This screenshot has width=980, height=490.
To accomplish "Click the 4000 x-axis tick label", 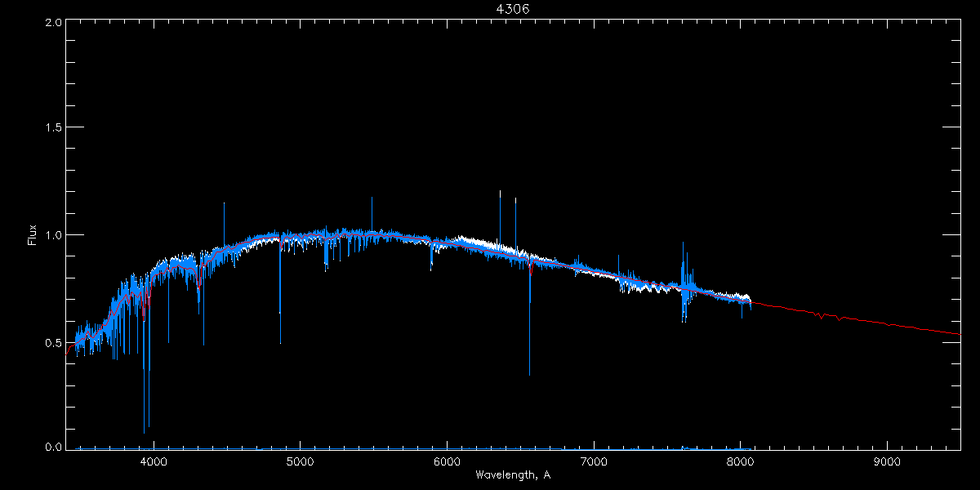I will tap(153, 461).
